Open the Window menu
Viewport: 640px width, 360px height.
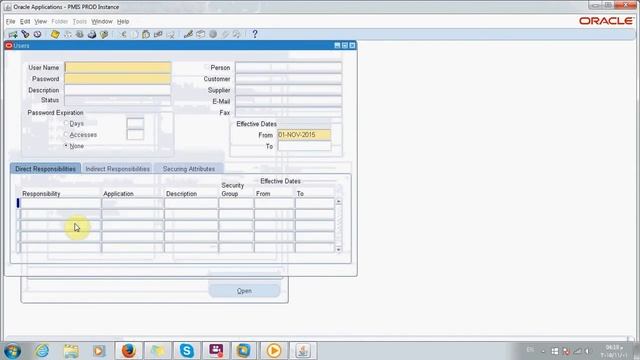(102, 21)
